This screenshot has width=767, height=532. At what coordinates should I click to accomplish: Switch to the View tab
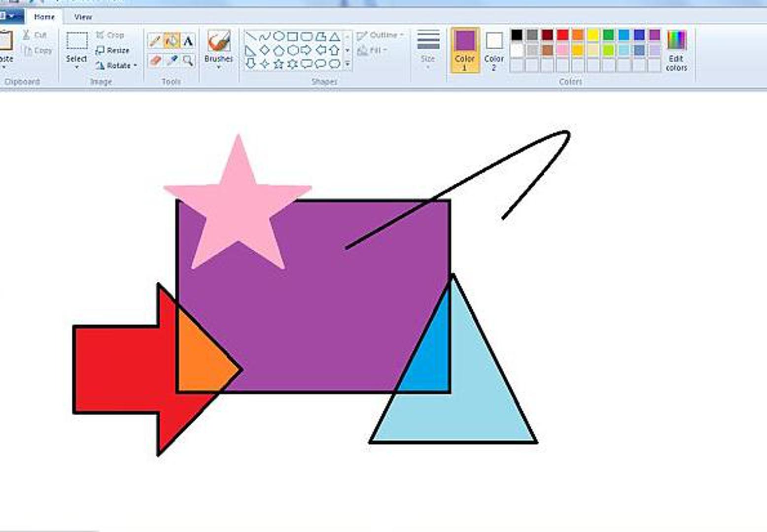pyautogui.click(x=83, y=17)
